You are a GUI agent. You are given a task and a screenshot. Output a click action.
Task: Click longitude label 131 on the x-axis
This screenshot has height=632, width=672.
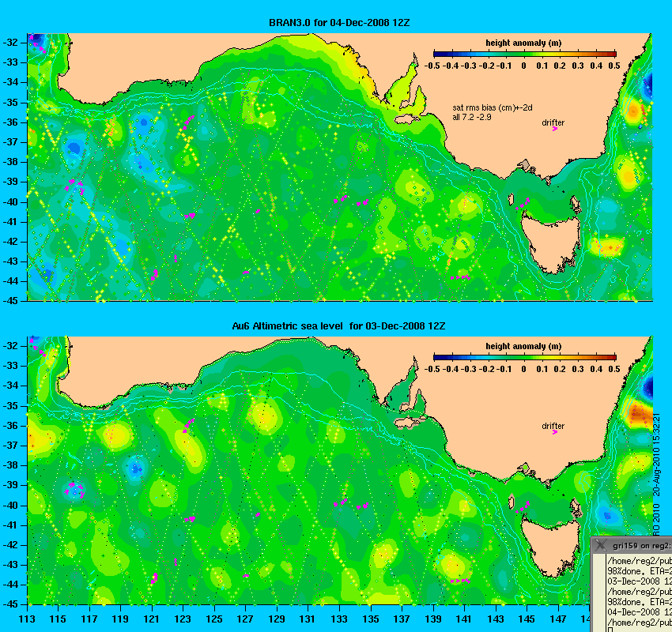(308, 619)
